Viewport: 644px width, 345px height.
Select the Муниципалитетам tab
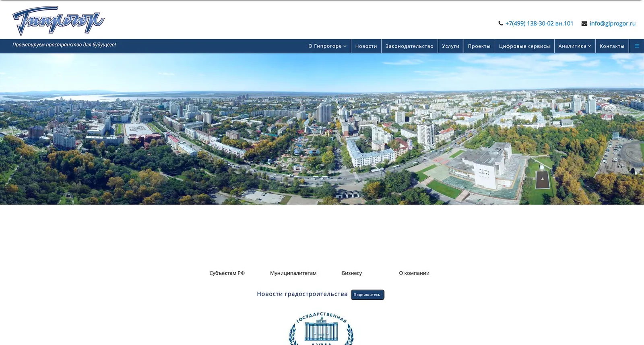pyautogui.click(x=293, y=273)
